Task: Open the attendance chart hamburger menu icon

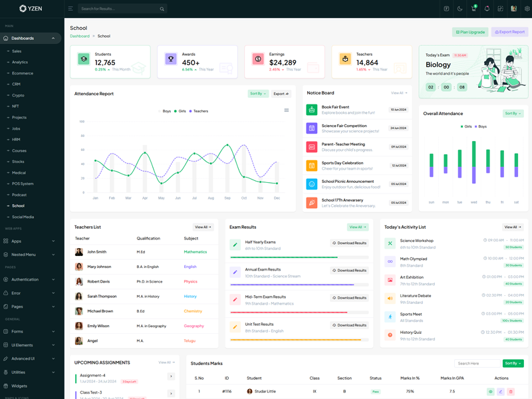Action: 287,110
